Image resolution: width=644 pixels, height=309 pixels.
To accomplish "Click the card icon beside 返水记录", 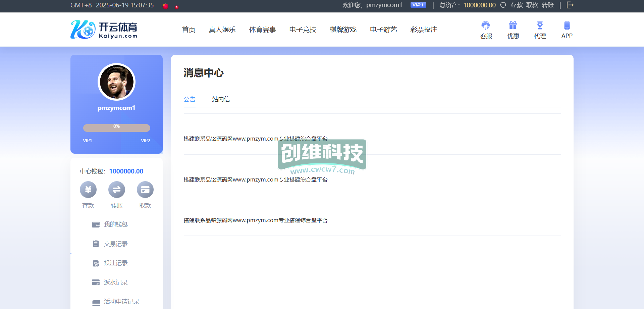I will pyautogui.click(x=96, y=282).
